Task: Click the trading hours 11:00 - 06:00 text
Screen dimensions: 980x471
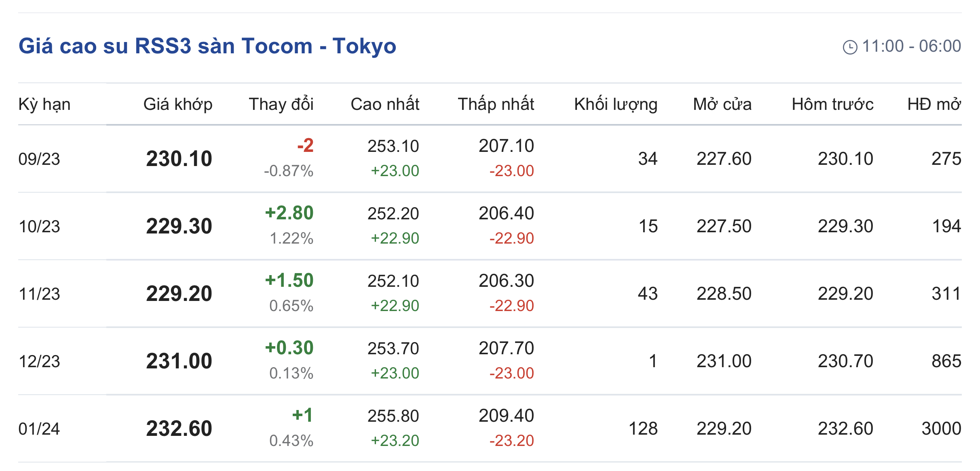Action: [x=911, y=46]
